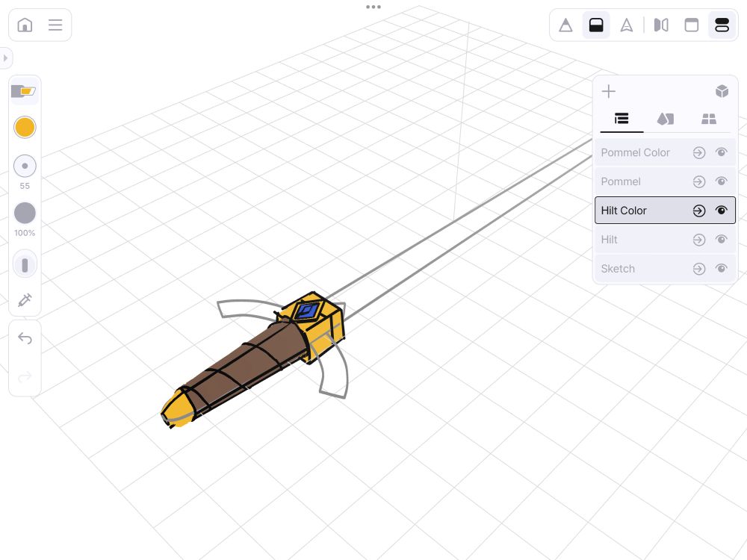This screenshot has width=747, height=560.
Task: Redo the last undone stroke
Action: click(x=25, y=377)
